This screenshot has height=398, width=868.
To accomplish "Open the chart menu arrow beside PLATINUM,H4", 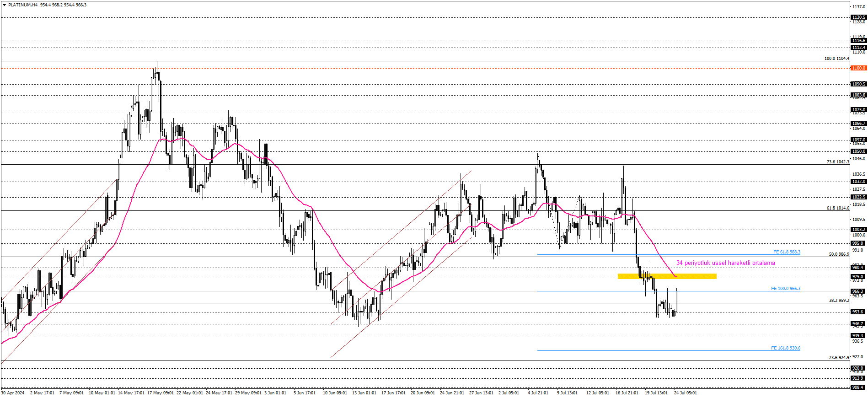I will point(5,5).
